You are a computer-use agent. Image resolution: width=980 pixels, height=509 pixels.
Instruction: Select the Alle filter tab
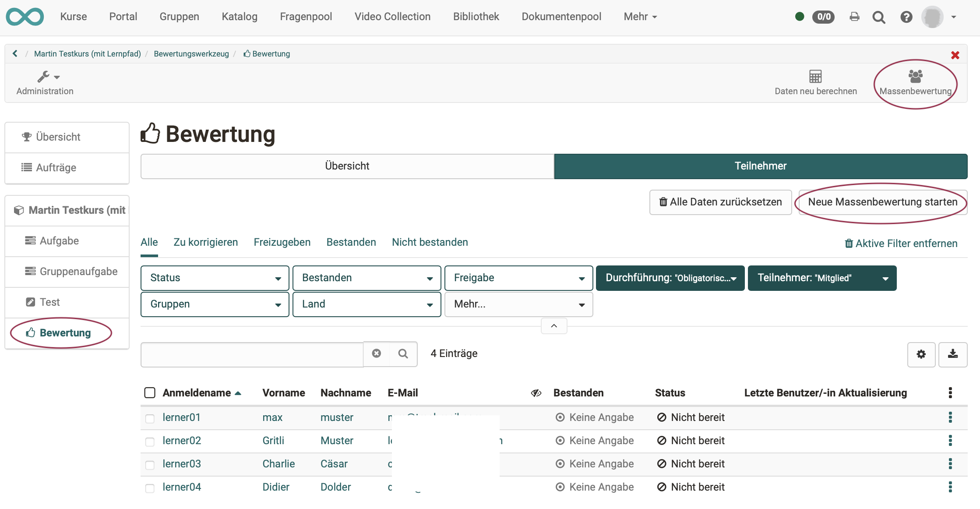149,242
